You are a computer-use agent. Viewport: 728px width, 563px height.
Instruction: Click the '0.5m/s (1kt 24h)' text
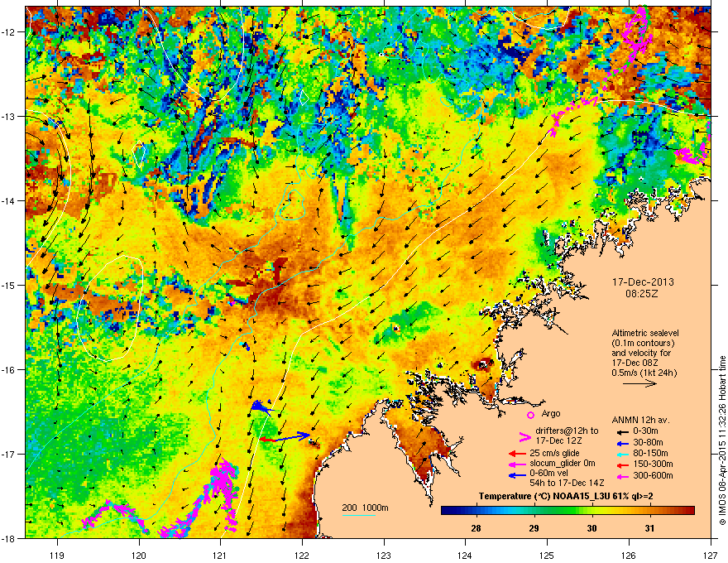click(644, 373)
